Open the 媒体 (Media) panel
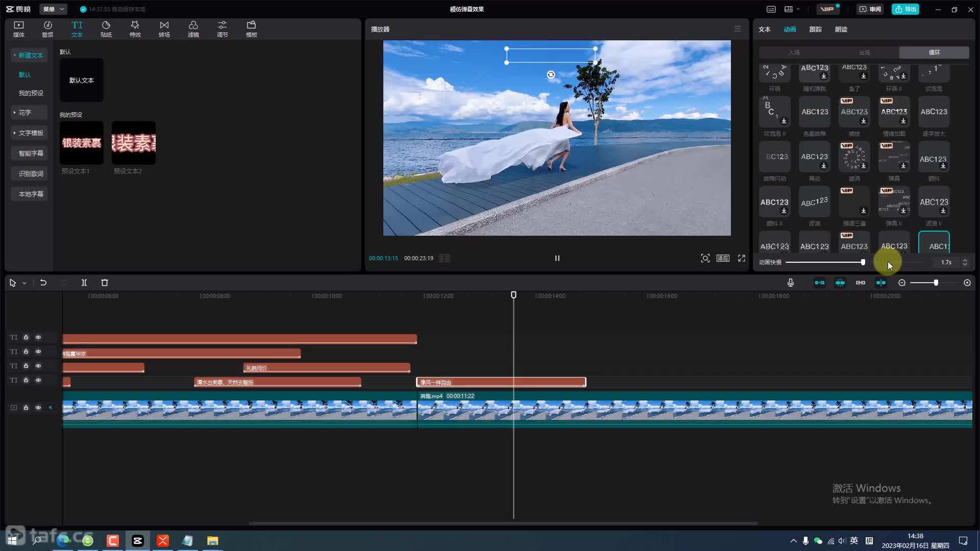This screenshot has width=980, height=551. 19,29
